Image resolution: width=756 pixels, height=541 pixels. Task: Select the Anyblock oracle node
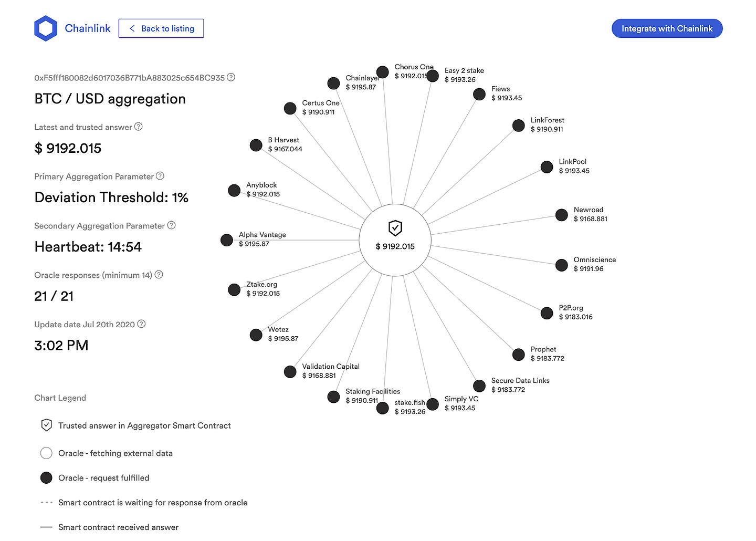234,190
